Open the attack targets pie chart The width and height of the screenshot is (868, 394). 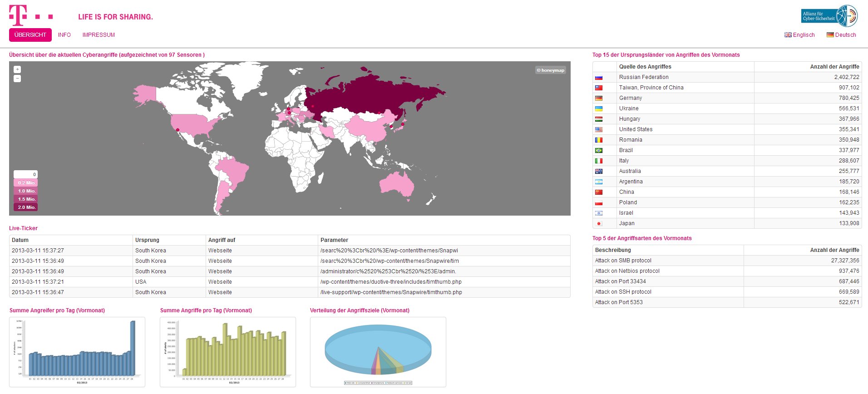378,352
